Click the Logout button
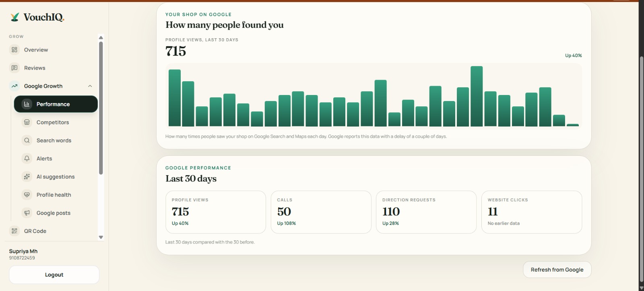Viewport: 644px width, 291px height. coord(54,274)
